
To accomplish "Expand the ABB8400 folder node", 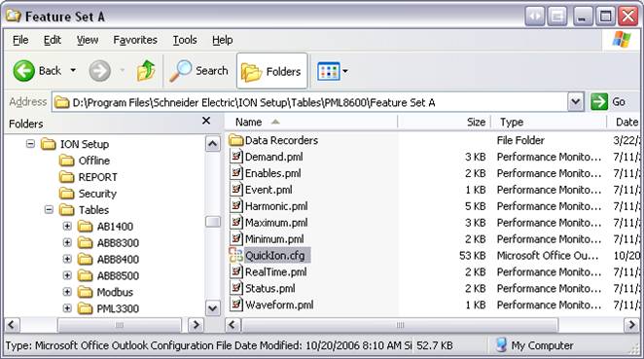I will point(67,259).
